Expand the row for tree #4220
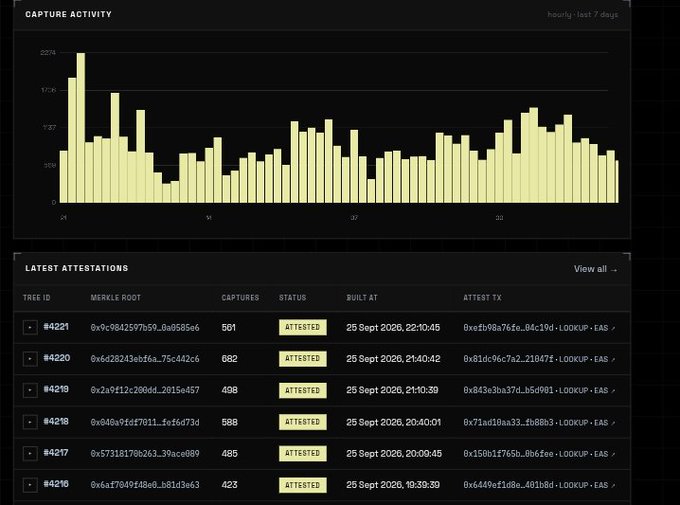This screenshot has height=505, width=680. (30, 359)
